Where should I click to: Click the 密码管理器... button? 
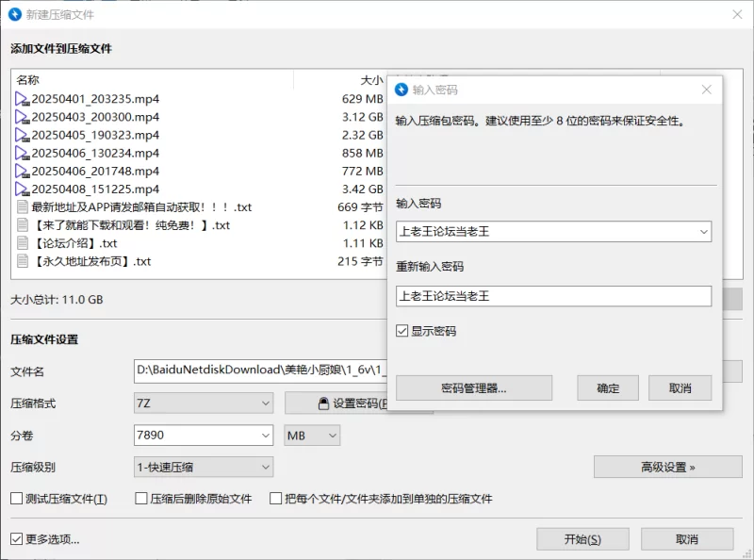click(x=474, y=388)
